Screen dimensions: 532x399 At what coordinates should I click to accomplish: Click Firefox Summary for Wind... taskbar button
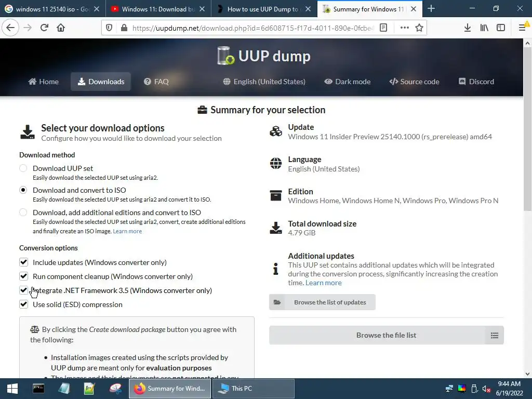point(170,389)
